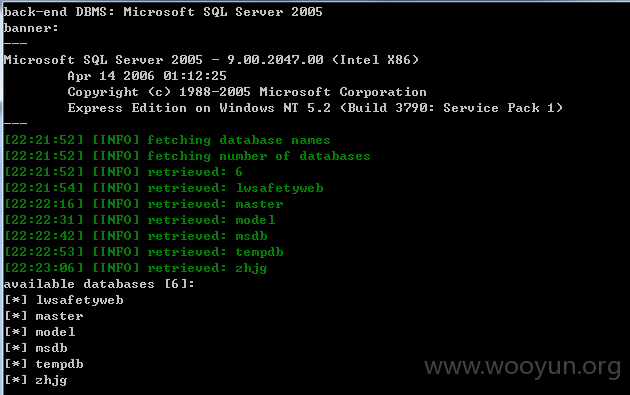The width and height of the screenshot is (630, 395).
Task: Click the green 'retrieved: master' log line
Action: tap(144, 204)
